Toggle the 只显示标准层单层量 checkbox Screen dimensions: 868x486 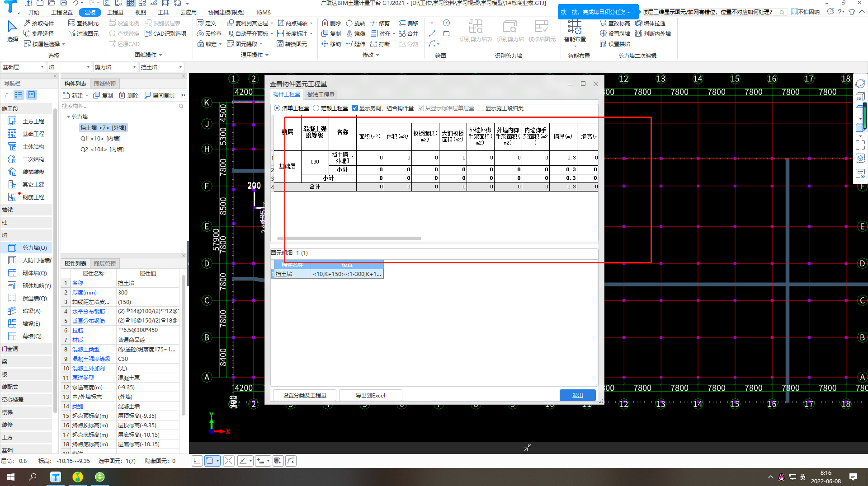coord(421,108)
